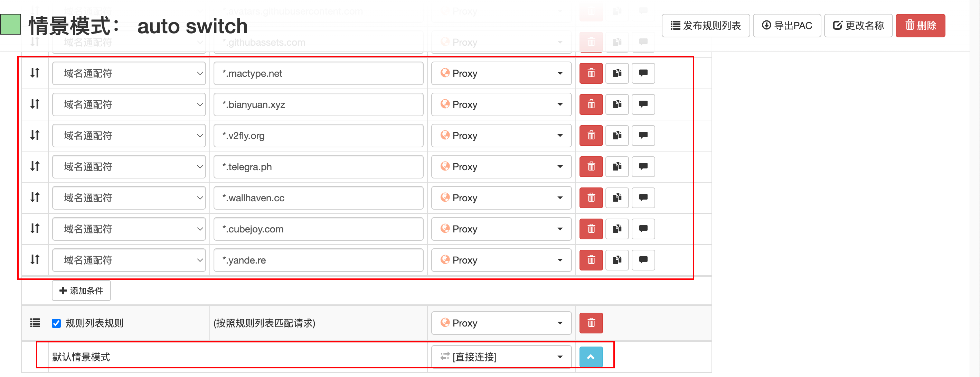Uncheck the 规则列表规则 checkbox

pos(56,323)
